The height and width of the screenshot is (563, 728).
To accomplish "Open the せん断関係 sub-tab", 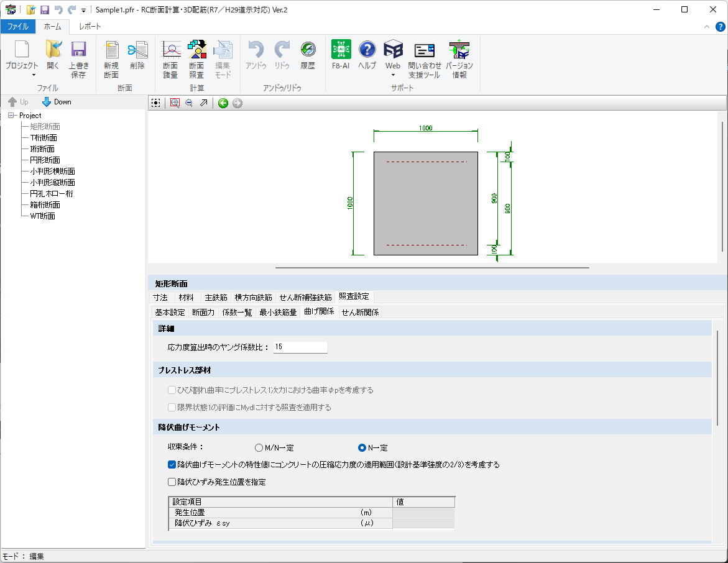I will (360, 312).
